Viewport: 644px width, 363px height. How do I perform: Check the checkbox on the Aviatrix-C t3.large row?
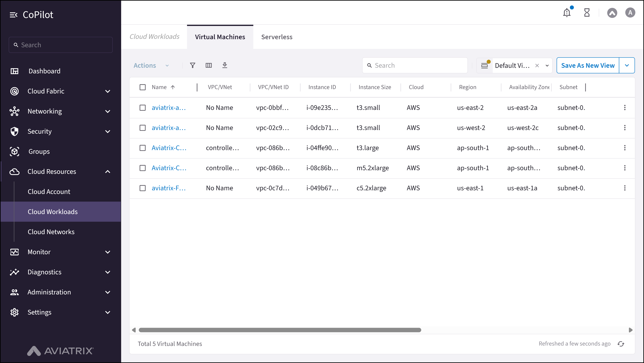click(x=143, y=148)
